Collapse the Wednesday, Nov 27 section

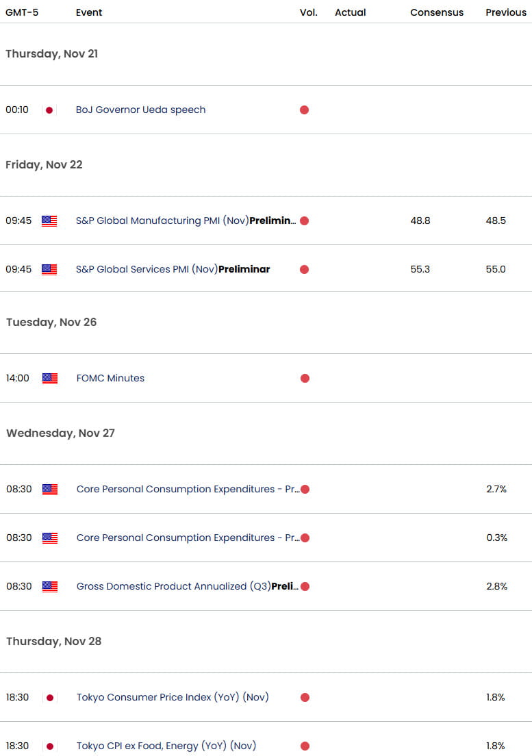[x=62, y=433]
